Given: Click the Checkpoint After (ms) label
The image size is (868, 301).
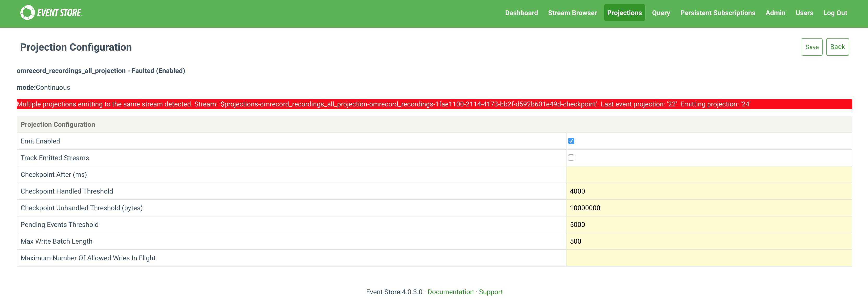Looking at the screenshot, I should pos(53,174).
